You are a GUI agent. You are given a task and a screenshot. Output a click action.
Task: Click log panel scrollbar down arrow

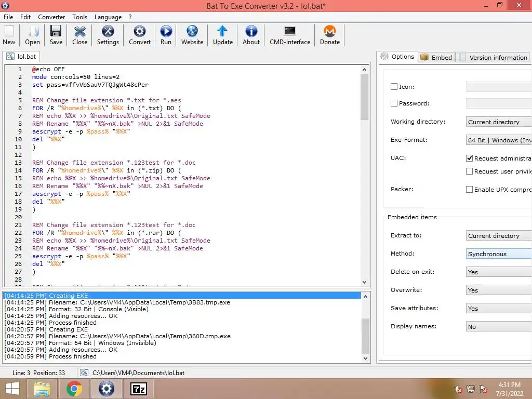[x=365, y=358]
